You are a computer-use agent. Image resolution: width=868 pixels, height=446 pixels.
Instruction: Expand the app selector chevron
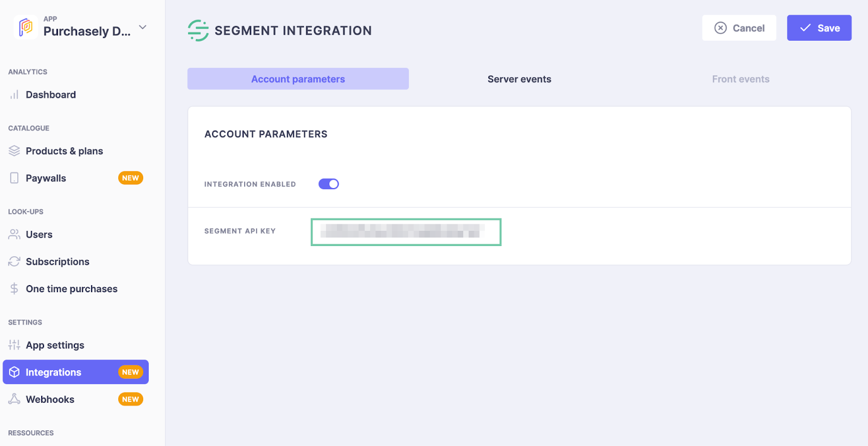coord(143,27)
